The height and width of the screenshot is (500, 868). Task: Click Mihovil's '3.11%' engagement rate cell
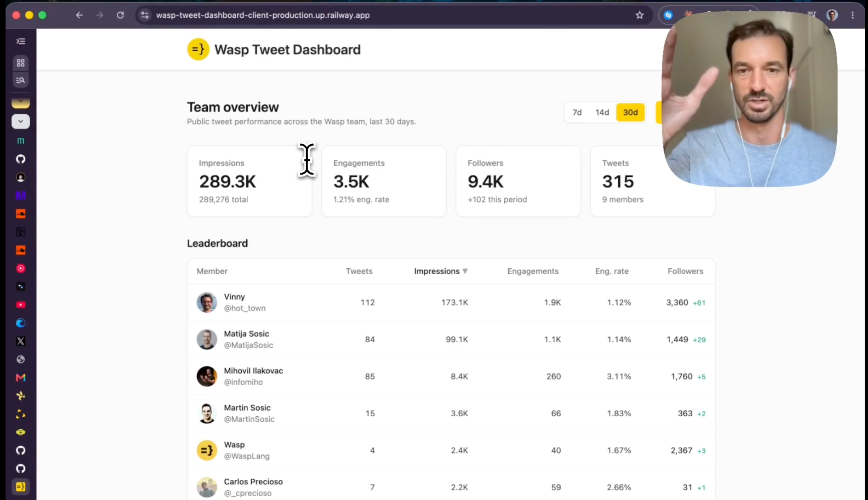[x=619, y=376]
